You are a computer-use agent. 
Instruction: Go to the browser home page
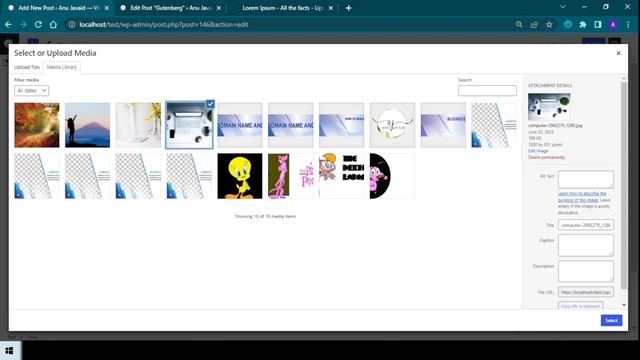53,24
